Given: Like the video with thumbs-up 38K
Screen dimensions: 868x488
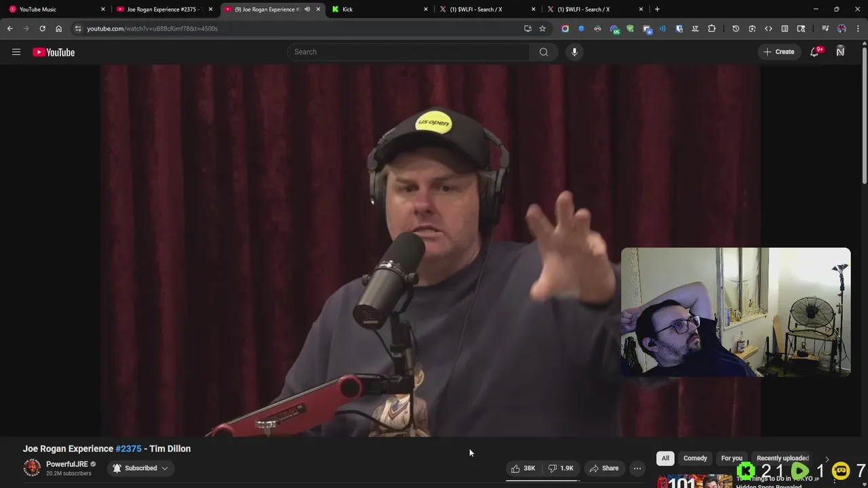Looking at the screenshot, I should coord(523,468).
